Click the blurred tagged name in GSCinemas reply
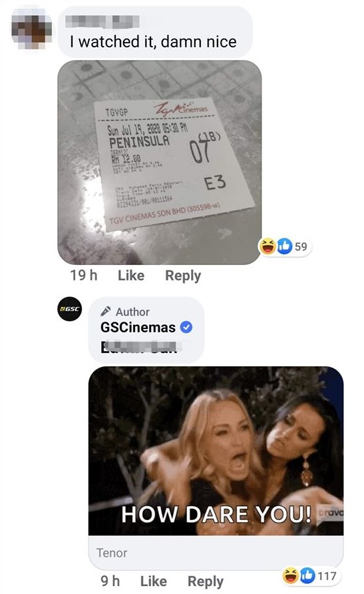This screenshot has height=594, width=364. [x=138, y=347]
